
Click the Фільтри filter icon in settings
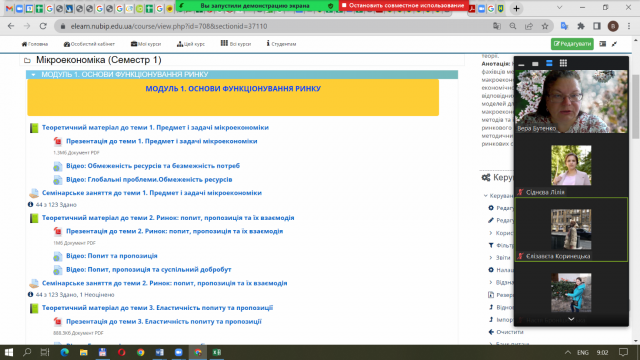tap(491, 245)
